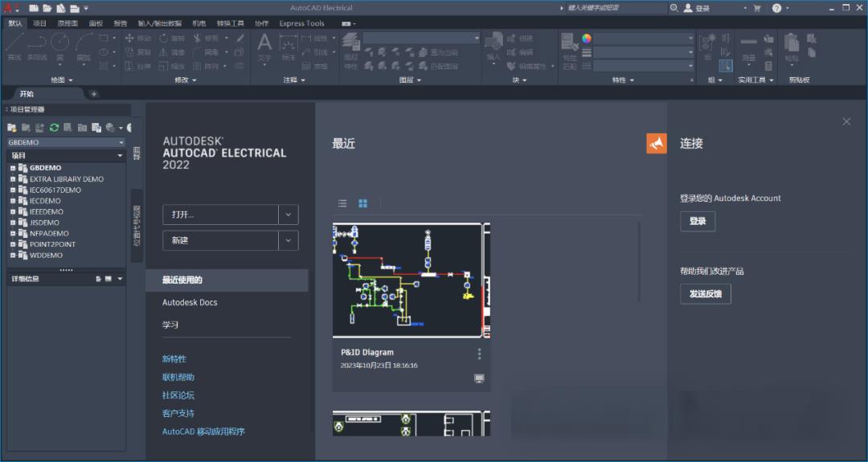Select Autodesk Docs in start sidebar
Image resolution: width=868 pixels, height=462 pixels.
[x=190, y=303]
